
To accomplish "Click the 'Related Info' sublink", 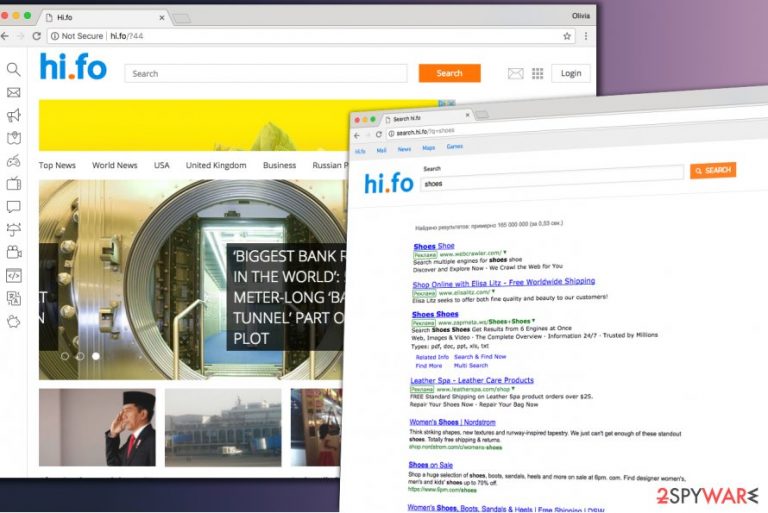I will click(432, 357).
